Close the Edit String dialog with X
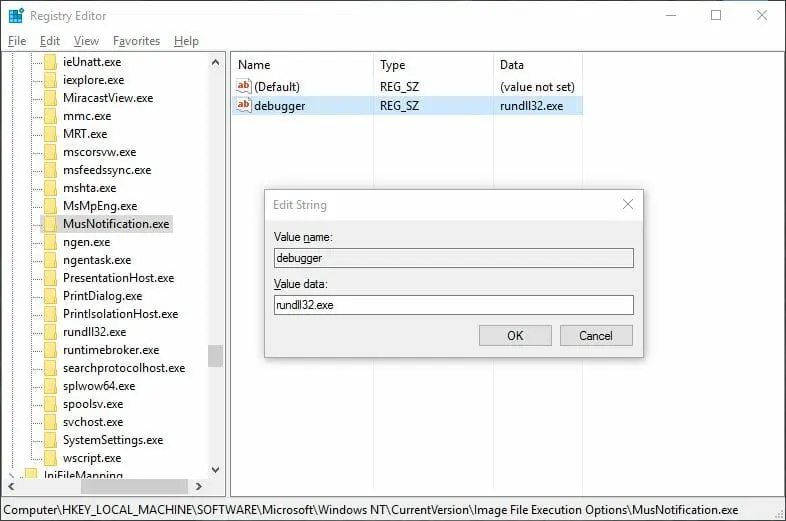Image resolution: width=786 pixels, height=521 pixels. pos(628,204)
